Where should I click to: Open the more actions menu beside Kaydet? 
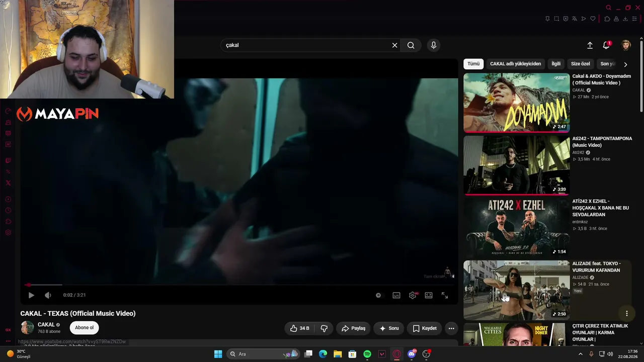(x=451, y=328)
